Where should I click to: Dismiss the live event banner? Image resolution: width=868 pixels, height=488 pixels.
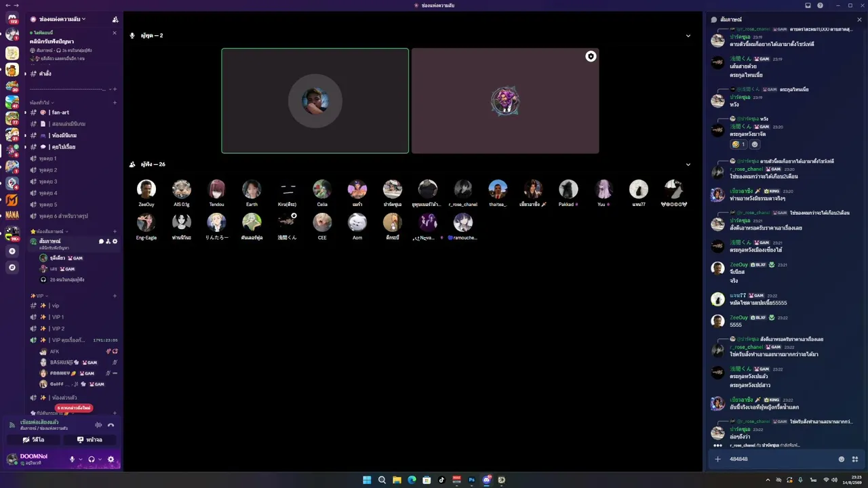[x=114, y=33]
